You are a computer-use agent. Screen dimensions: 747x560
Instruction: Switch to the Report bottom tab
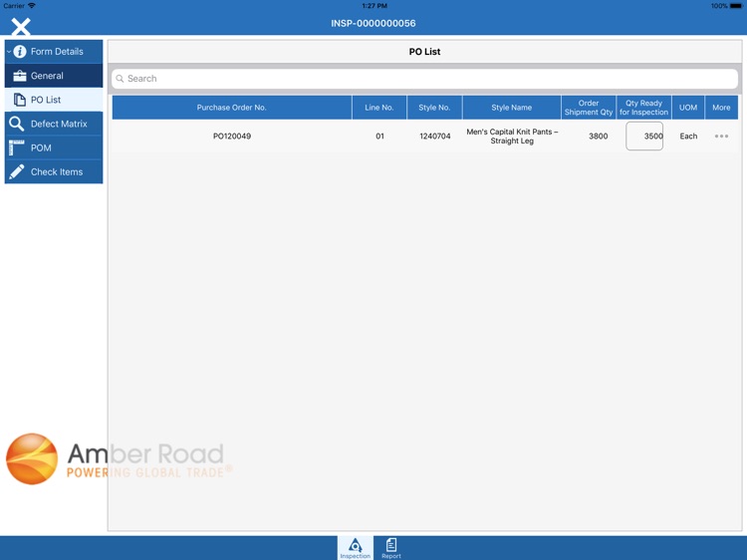391,548
